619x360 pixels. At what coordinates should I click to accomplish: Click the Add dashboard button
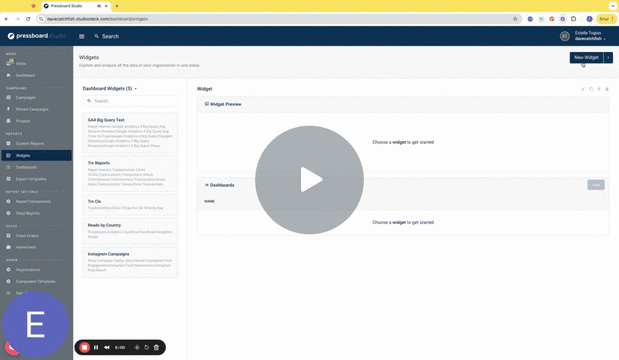click(596, 185)
